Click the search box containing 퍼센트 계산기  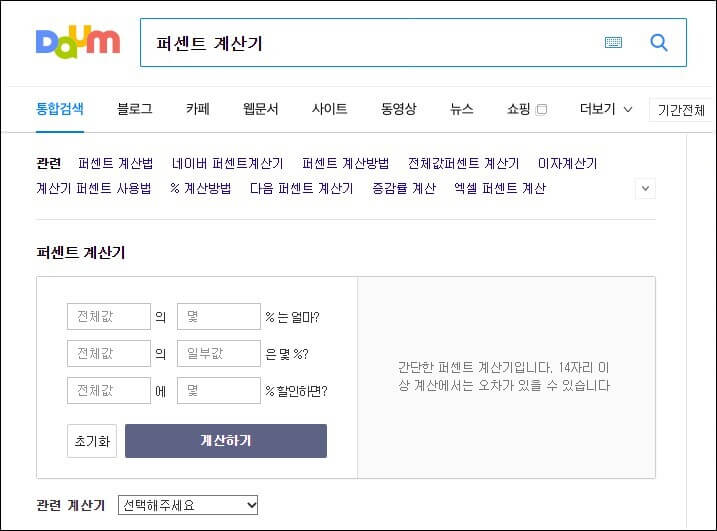[x=413, y=43]
